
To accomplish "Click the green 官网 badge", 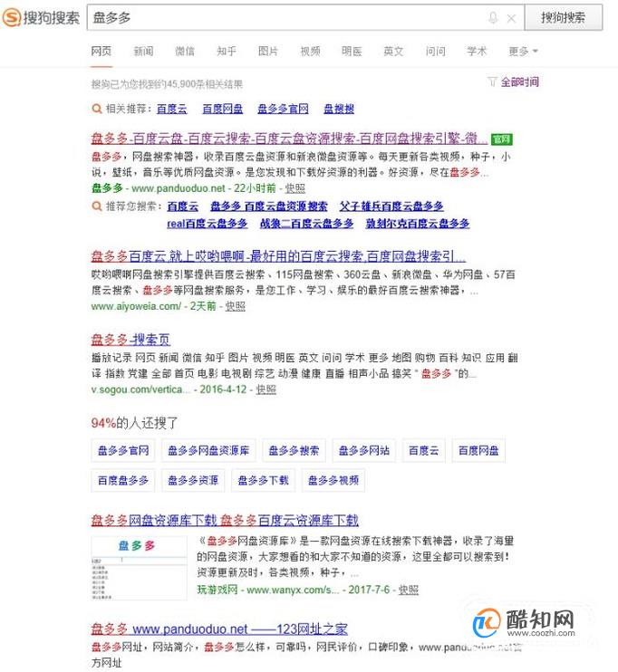I will pyautogui.click(x=502, y=139).
